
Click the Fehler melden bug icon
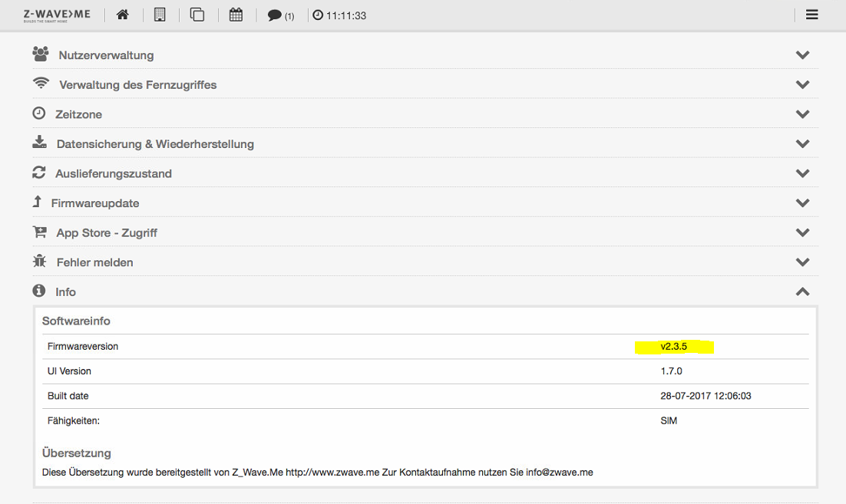[39, 262]
